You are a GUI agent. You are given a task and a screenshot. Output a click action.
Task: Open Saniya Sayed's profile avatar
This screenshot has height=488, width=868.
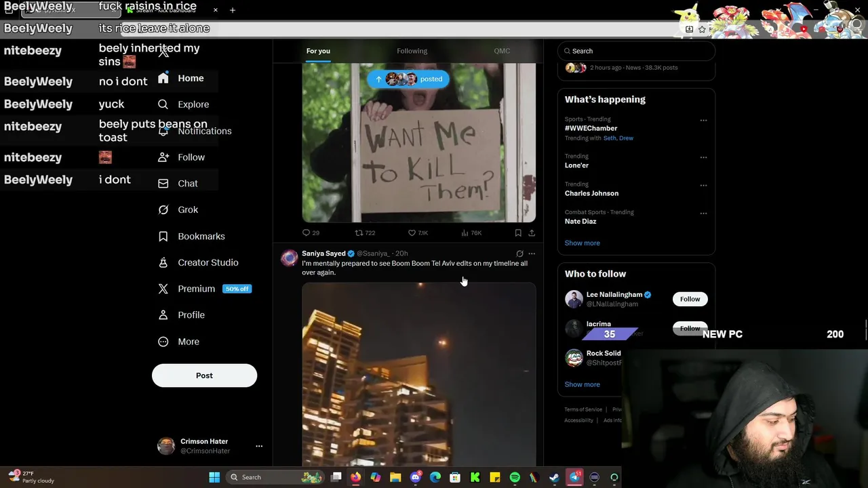[x=290, y=258]
